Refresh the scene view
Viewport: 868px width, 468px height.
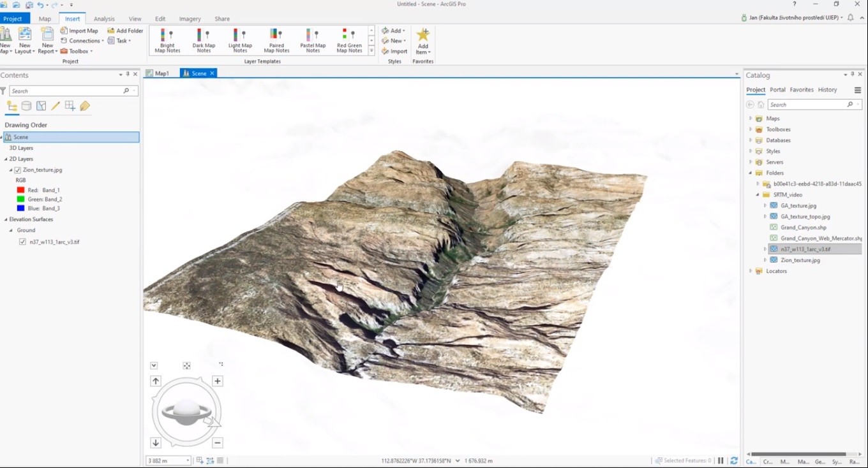pyautogui.click(x=734, y=460)
